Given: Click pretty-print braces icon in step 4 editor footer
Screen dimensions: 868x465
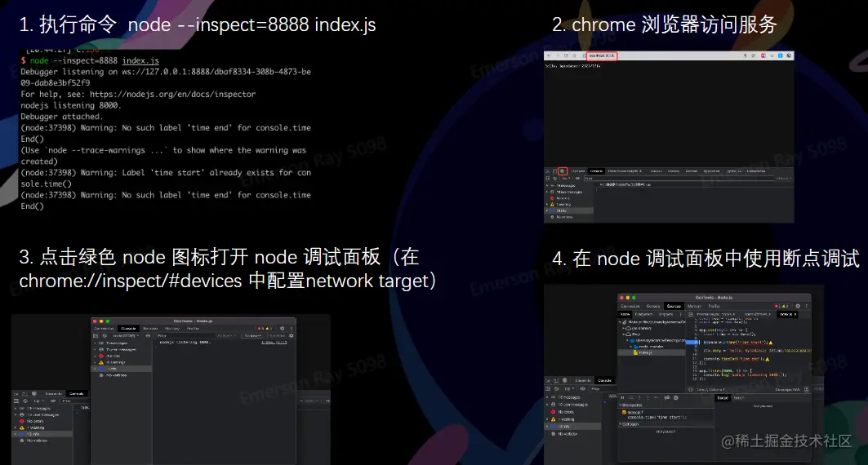Looking at the screenshot, I should pos(690,389).
